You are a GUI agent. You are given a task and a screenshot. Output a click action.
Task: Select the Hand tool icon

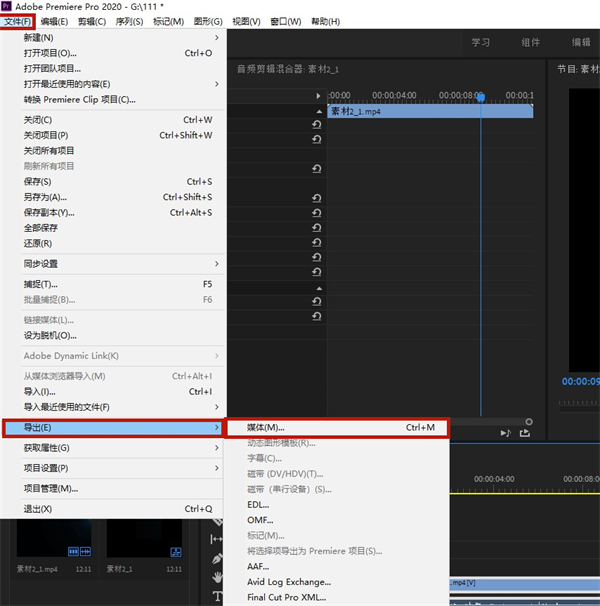[217, 577]
